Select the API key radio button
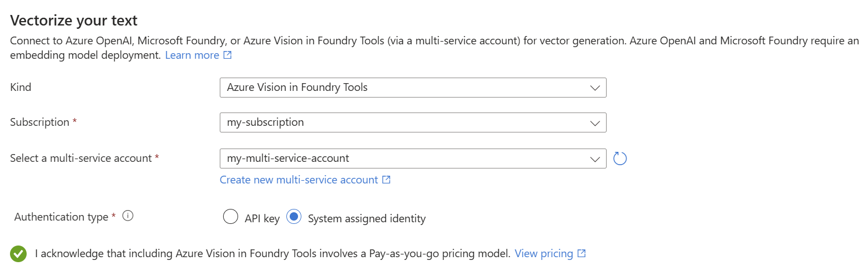This screenshot has width=868, height=276. 230,217
